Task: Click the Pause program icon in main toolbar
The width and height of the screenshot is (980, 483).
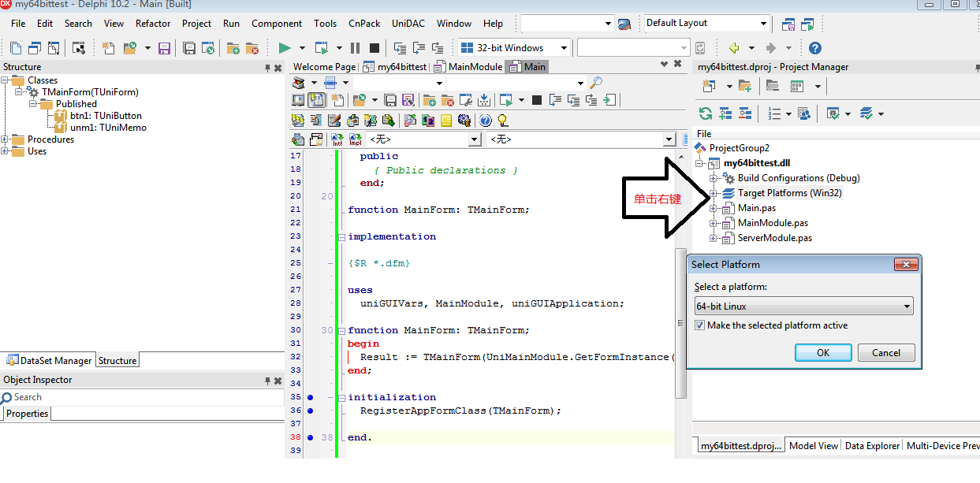Action: pyautogui.click(x=355, y=48)
